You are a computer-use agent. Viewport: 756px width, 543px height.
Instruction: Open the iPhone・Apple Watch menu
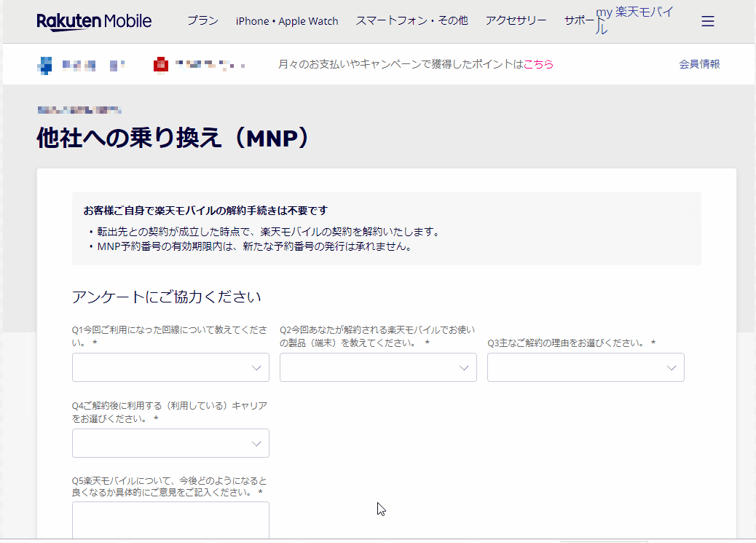coord(287,21)
